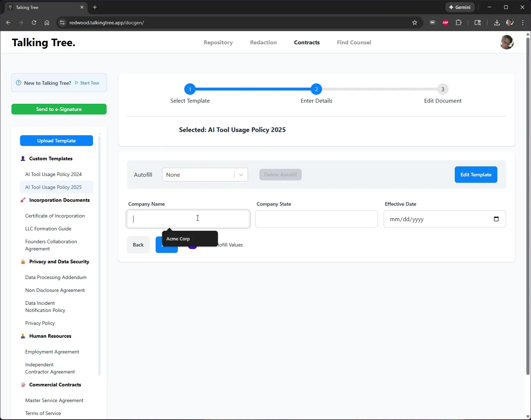
Task: Open the Contracts tab
Action: (307, 42)
